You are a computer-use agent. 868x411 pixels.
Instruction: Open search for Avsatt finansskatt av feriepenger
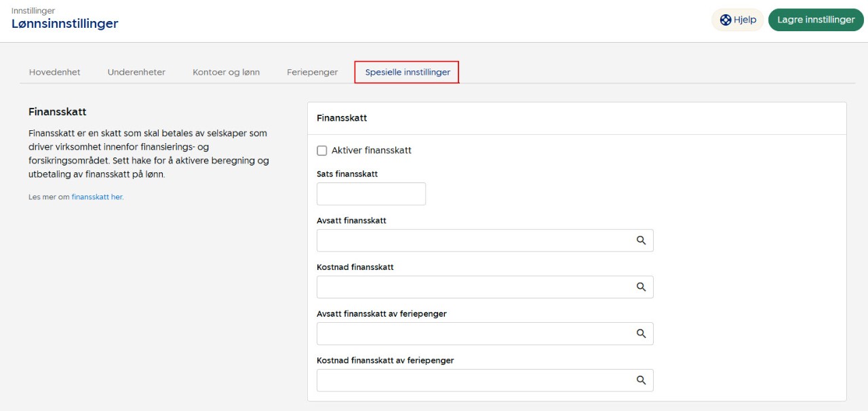[641, 334]
